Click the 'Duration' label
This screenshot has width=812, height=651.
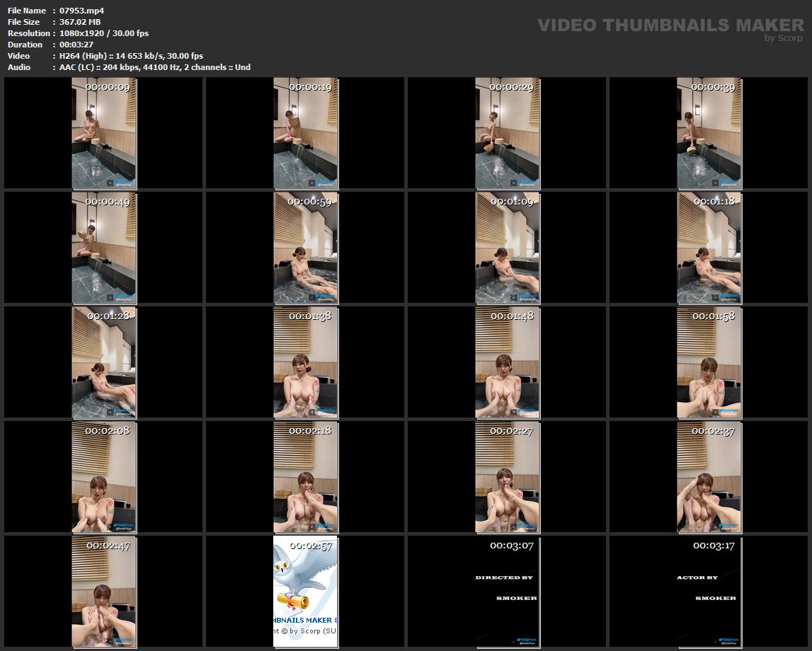pyautogui.click(x=25, y=45)
